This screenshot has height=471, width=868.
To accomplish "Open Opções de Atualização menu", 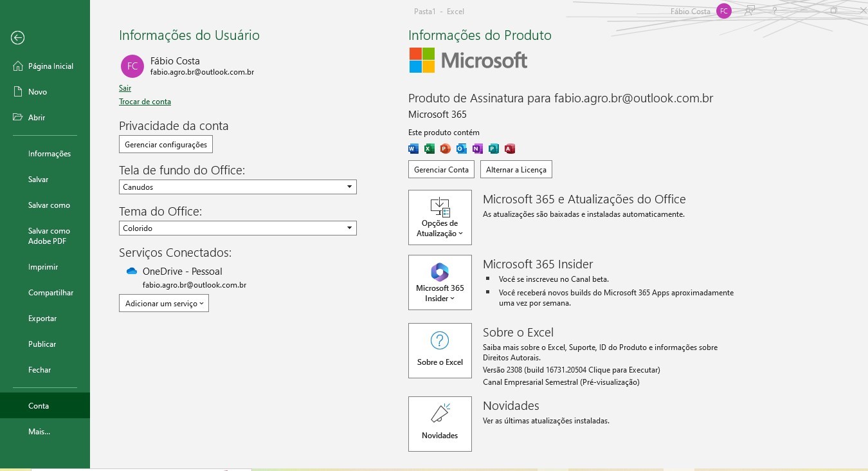I will pyautogui.click(x=440, y=217).
